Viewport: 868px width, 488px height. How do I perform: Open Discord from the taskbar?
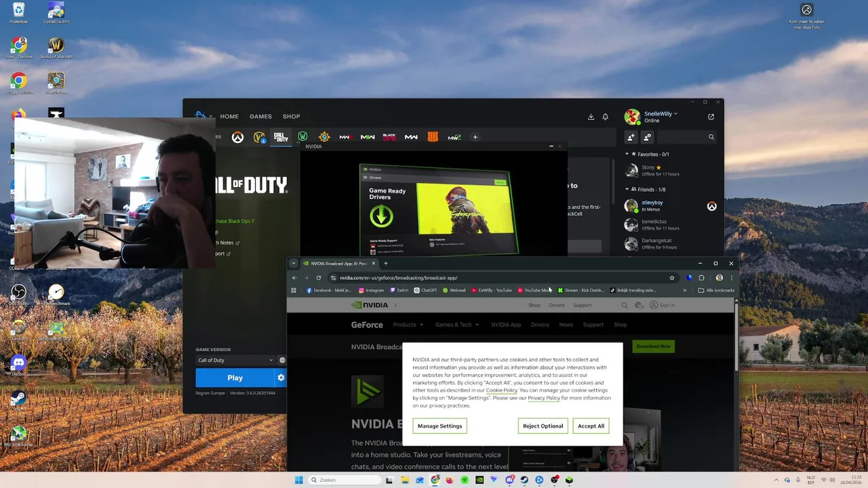(509, 480)
